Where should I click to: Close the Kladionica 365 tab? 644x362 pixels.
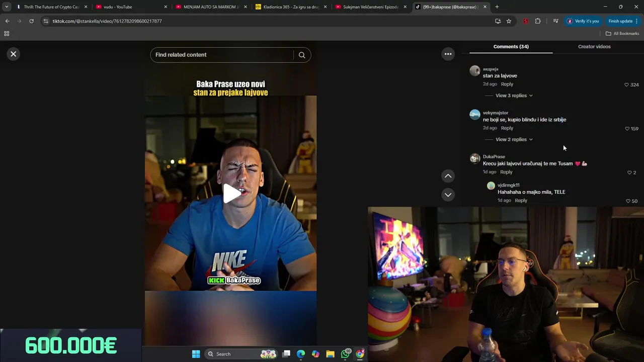(x=325, y=7)
